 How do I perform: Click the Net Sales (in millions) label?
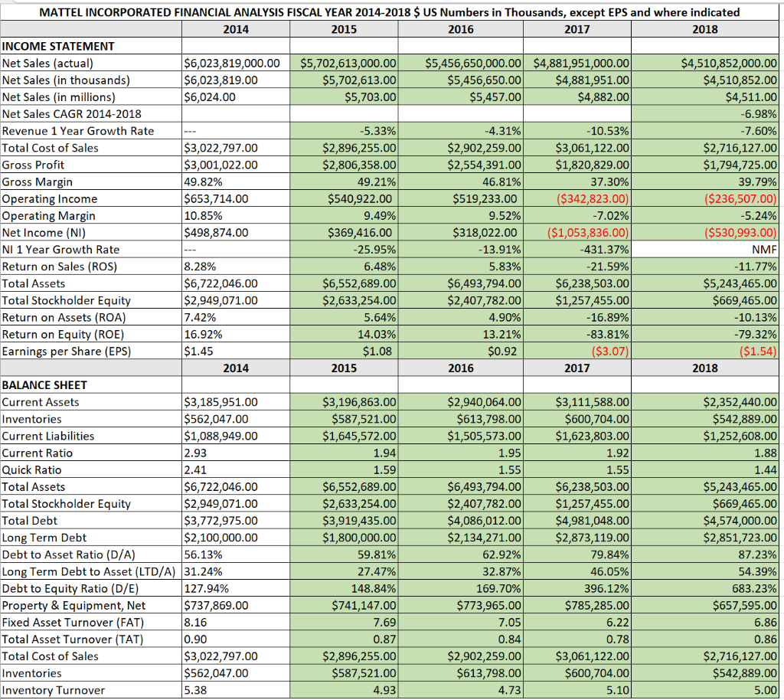pyautogui.click(x=58, y=97)
